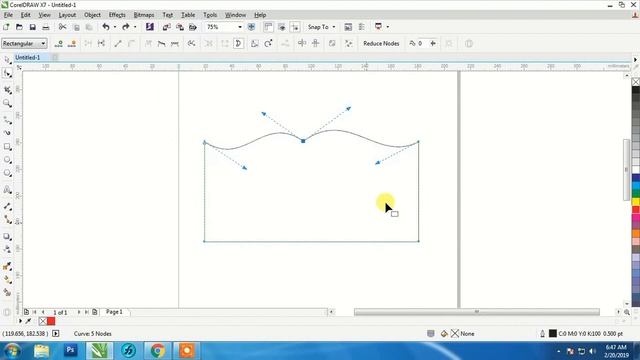Open the redo history arrow
Image resolution: width=640 pixels, height=360 pixels.
click(135, 27)
